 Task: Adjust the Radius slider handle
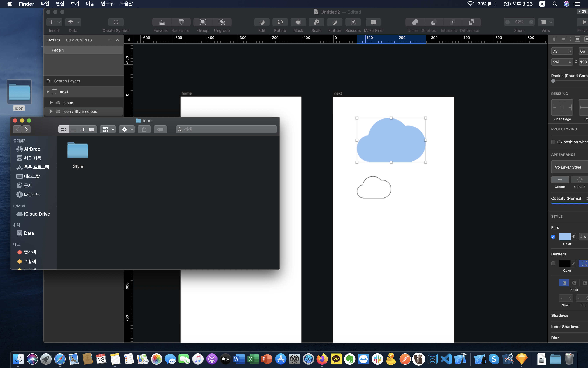click(553, 81)
